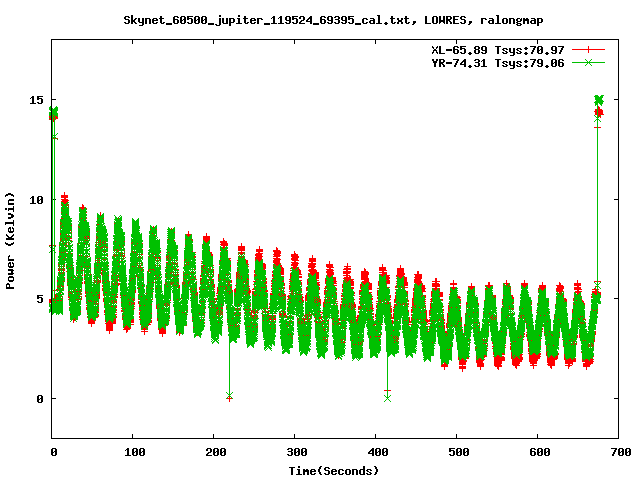Viewport: 640px width, 480px height.
Task: Click the y-axis tick label 5
Action: (x=40, y=299)
